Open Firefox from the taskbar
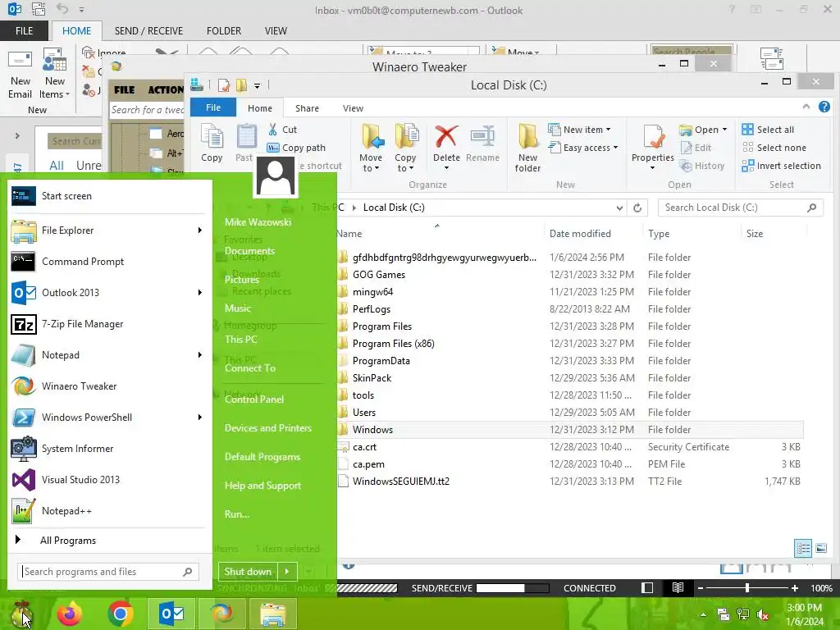This screenshot has height=630, width=840. point(70,614)
